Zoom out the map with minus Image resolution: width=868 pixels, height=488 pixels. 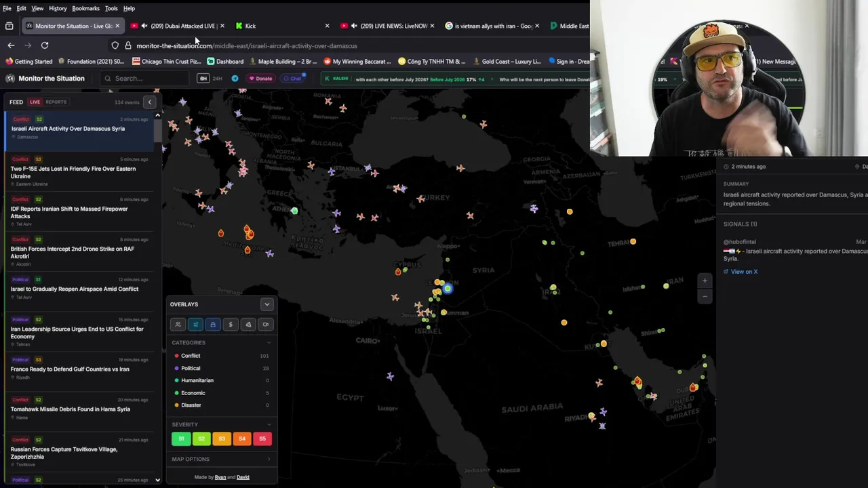[705, 296]
